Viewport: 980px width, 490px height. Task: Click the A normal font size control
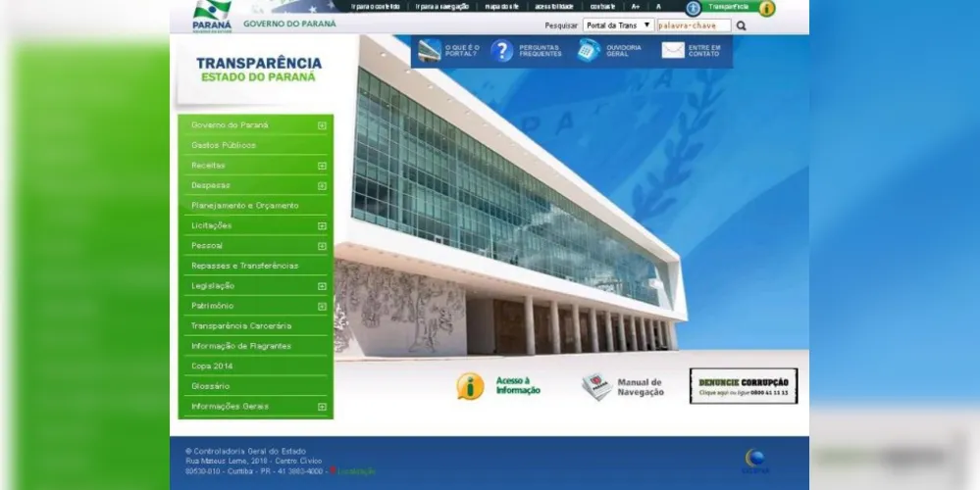658,6
